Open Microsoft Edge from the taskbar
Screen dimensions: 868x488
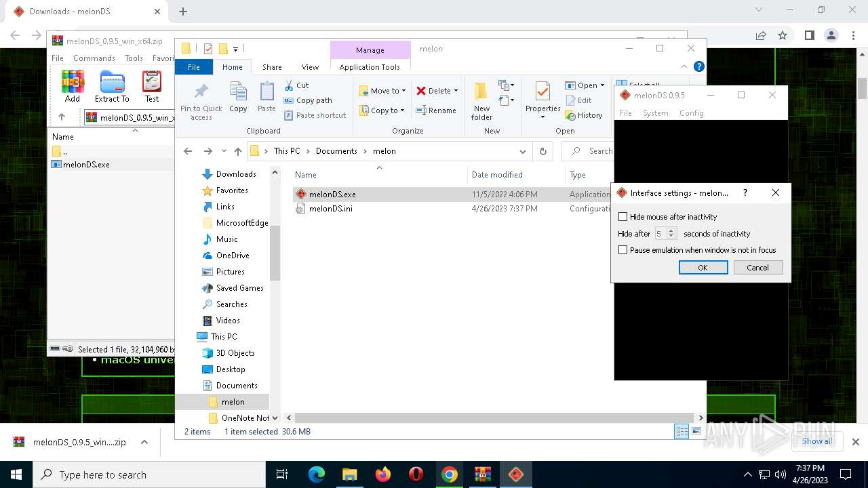[316, 474]
